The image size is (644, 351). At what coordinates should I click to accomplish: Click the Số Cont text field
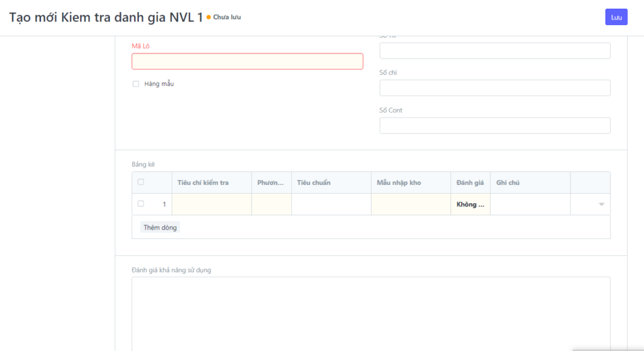pos(494,126)
